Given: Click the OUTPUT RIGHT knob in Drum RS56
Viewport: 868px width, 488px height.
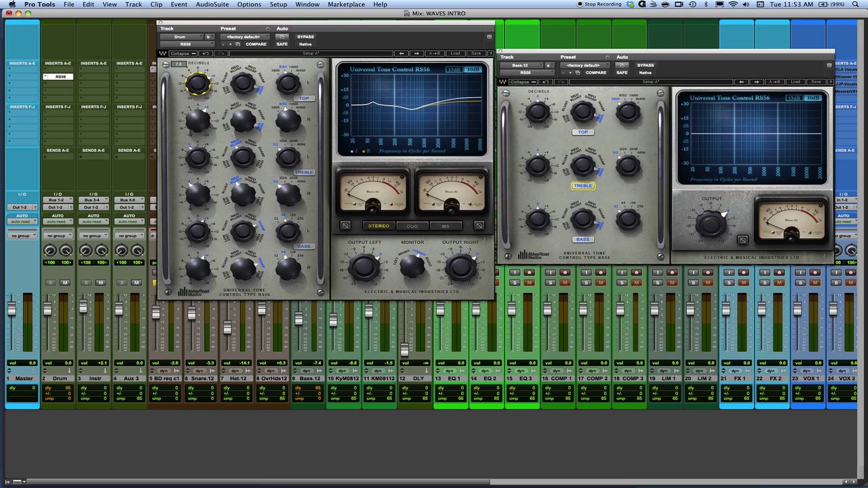Looking at the screenshot, I should click(x=460, y=268).
